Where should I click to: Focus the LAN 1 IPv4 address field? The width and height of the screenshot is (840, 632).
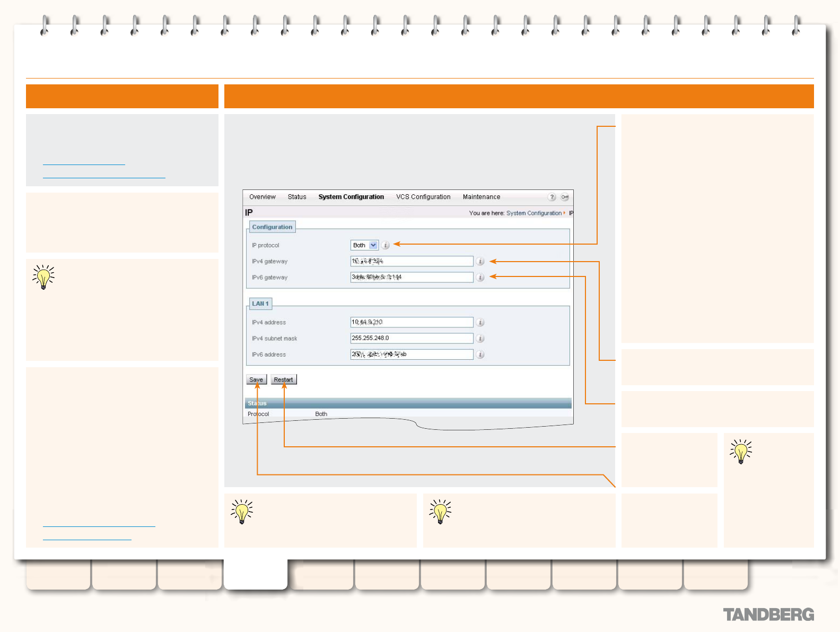pos(412,322)
